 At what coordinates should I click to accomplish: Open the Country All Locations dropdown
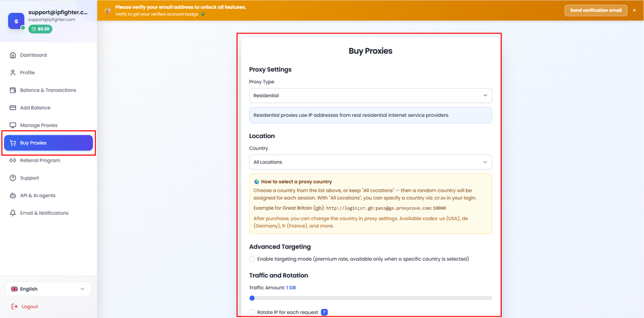[x=371, y=162]
